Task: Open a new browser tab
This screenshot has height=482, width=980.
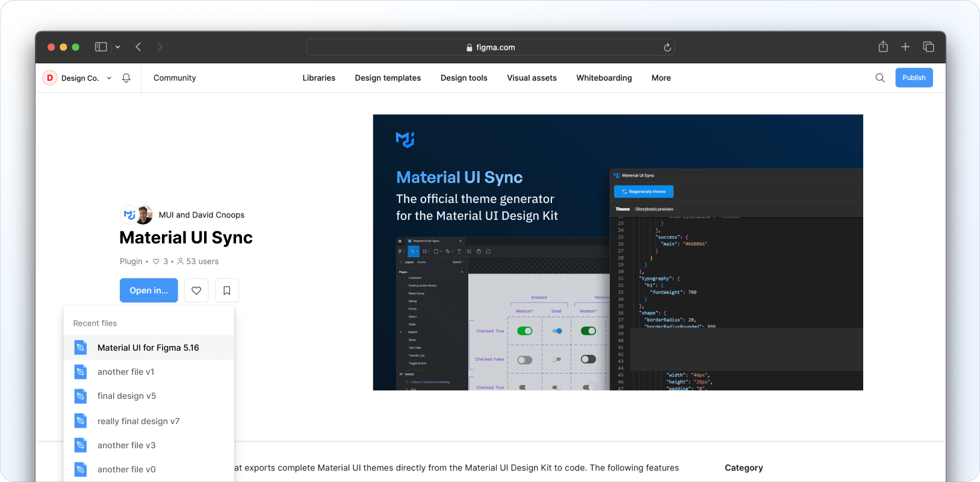Action: tap(905, 47)
